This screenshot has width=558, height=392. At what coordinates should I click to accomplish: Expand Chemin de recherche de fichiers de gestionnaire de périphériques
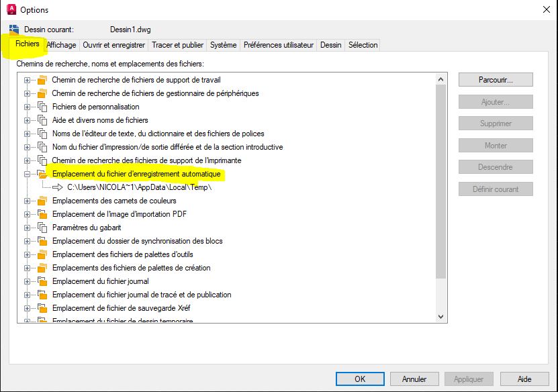coord(28,93)
